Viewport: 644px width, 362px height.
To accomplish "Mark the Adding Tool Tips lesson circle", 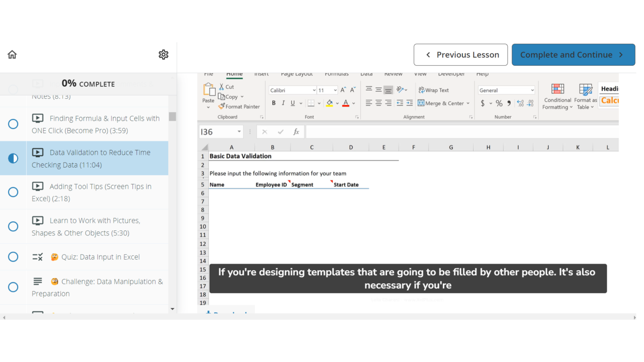I will point(13,192).
